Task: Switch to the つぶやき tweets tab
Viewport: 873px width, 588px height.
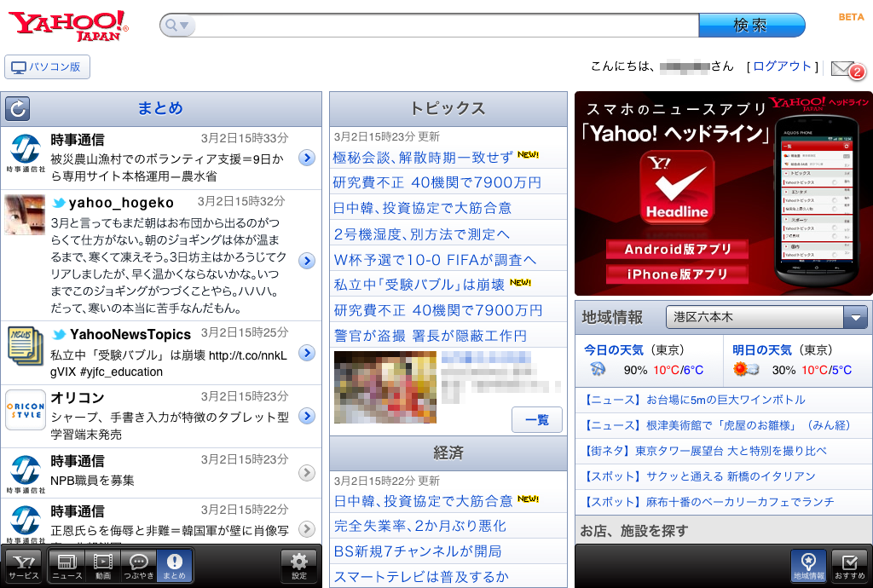Action: pyautogui.click(x=139, y=566)
